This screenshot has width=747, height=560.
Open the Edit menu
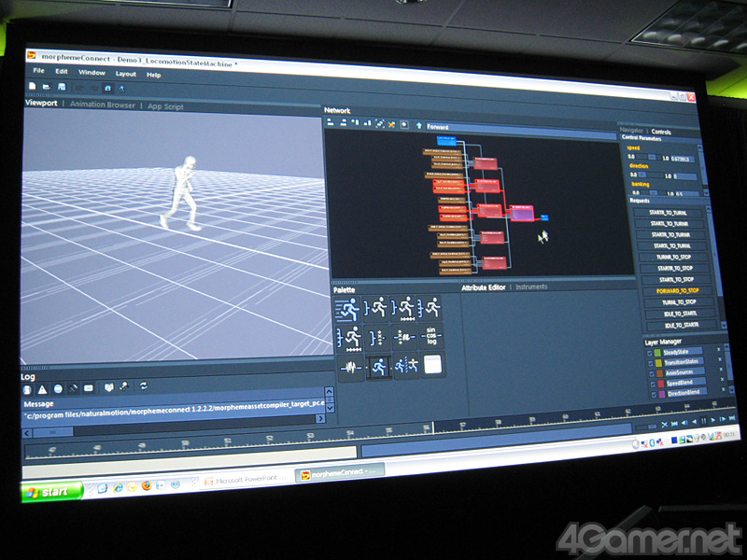62,72
